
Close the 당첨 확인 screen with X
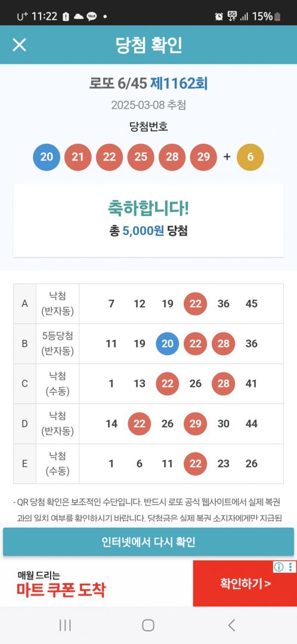(x=19, y=45)
